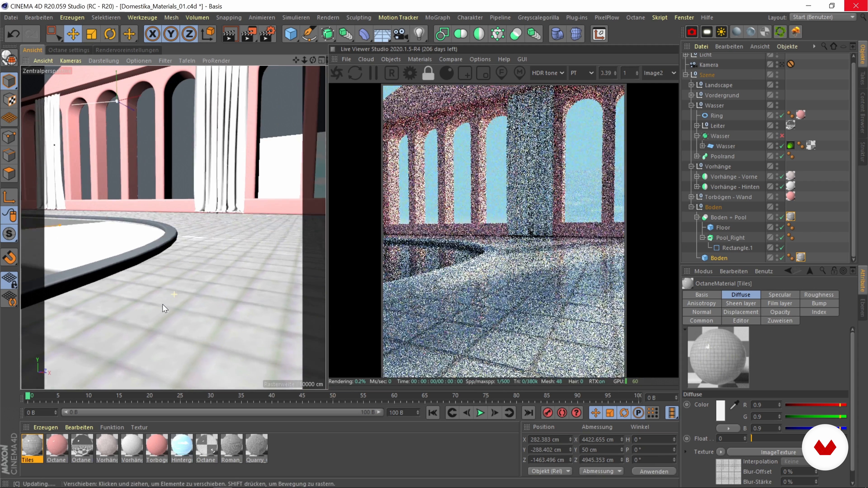The height and width of the screenshot is (488, 868).
Task: Open the PT kernel dropdown
Action: coord(582,73)
